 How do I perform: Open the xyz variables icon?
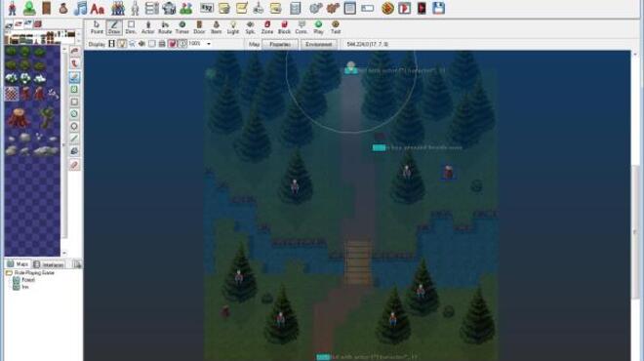coord(207,8)
